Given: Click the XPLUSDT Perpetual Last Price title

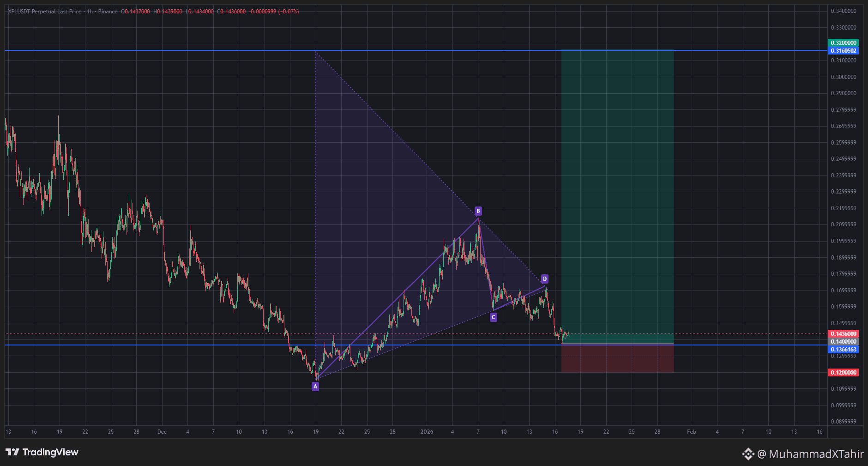Looking at the screenshot, I should coord(45,12).
